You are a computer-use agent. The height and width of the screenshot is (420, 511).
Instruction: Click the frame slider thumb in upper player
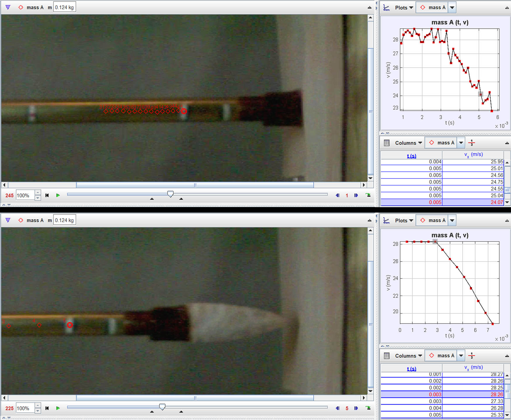[170, 194]
